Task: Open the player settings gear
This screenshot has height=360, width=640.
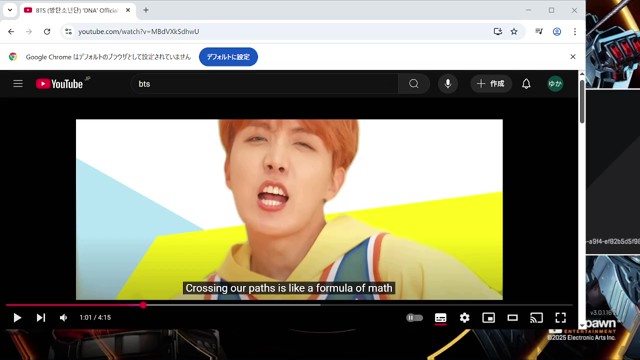Action: point(464,318)
